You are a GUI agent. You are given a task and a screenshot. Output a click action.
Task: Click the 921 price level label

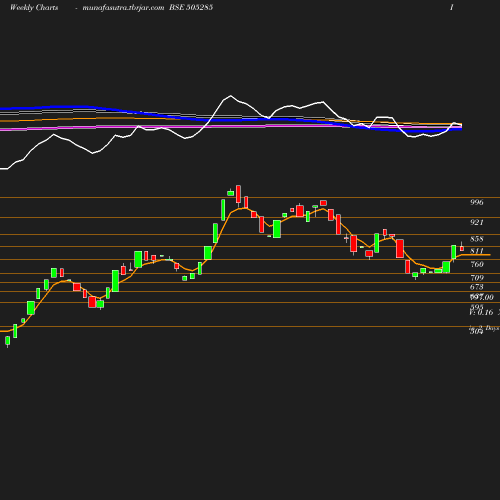tap(477, 222)
